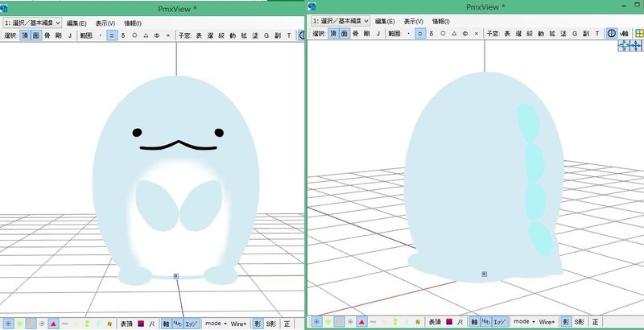Toggle 影 shadow in left bottom bar
Image resolution: width=644 pixels, height=330 pixels.
point(258,324)
